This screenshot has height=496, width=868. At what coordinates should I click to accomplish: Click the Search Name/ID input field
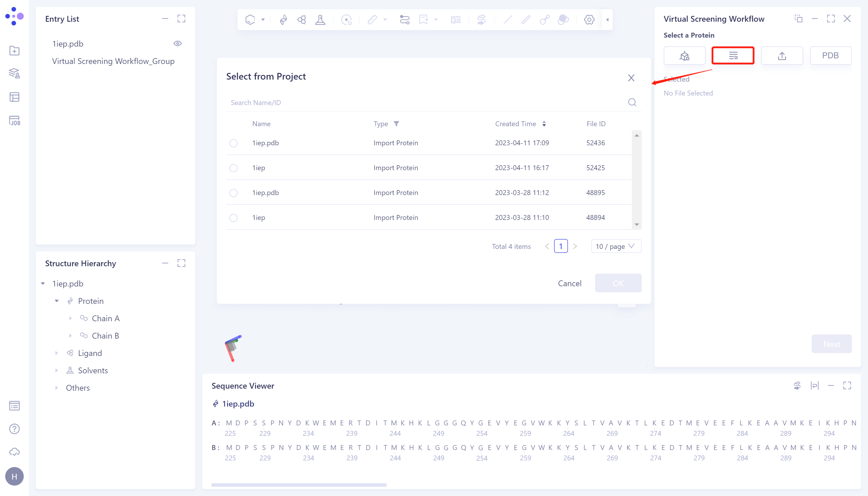[341, 102]
